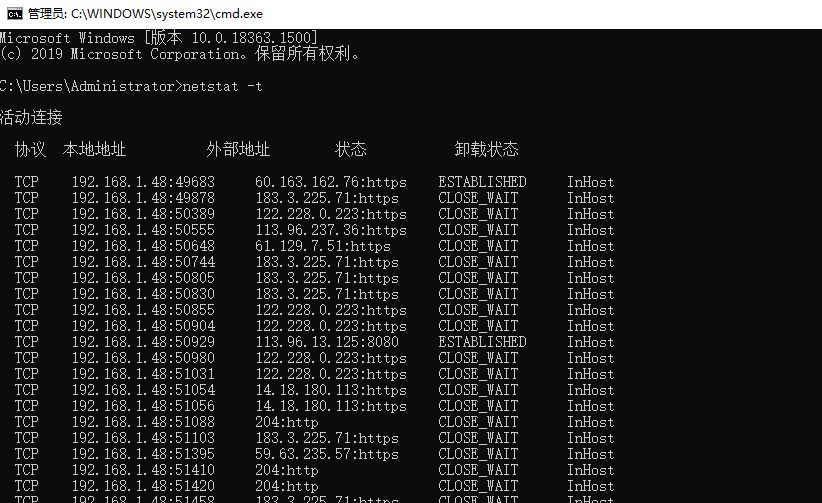Click CLOSE_WAIT in the port 51056 row
The image size is (822, 503).
click(478, 406)
